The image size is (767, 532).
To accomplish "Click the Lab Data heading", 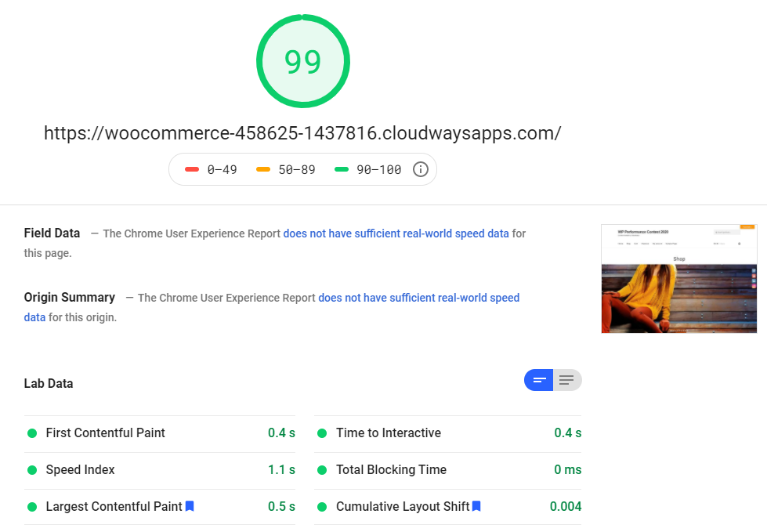I will (x=49, y=383).
